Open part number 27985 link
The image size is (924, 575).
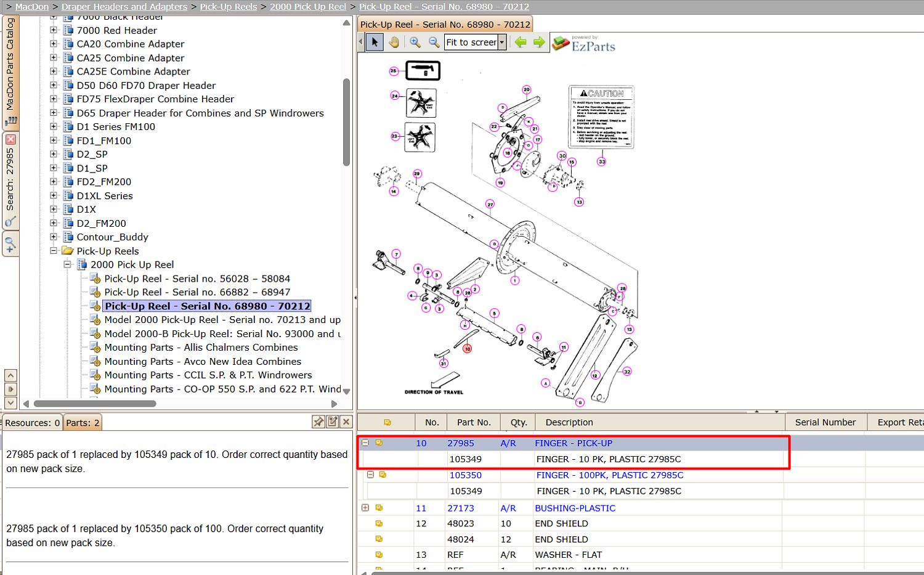pyautogui.click(x=461, y=443)
